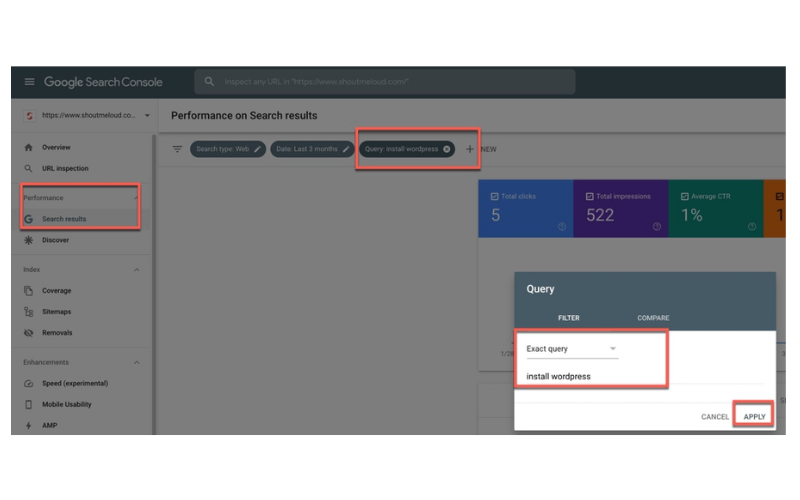The width and height of the screenshot is (800, 500).
Task: Open Mobile Usability report
Action: [x=66, y=404]
